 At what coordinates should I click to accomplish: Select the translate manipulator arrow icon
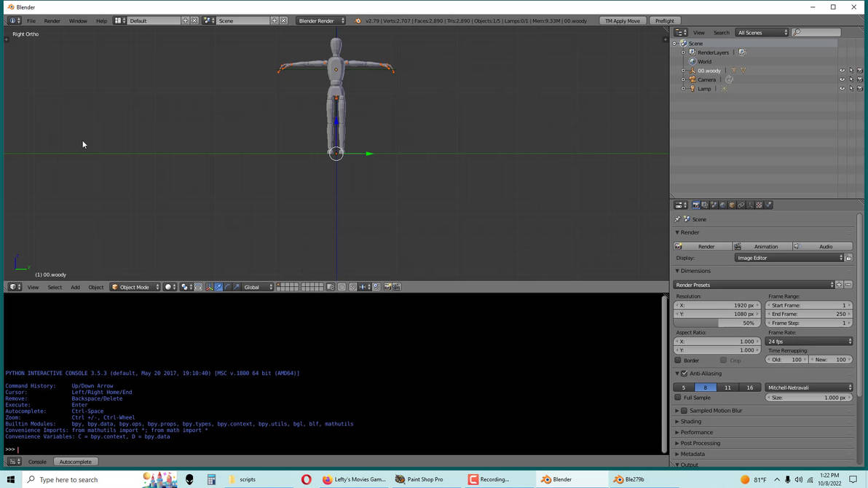click(x=218, y=286)
